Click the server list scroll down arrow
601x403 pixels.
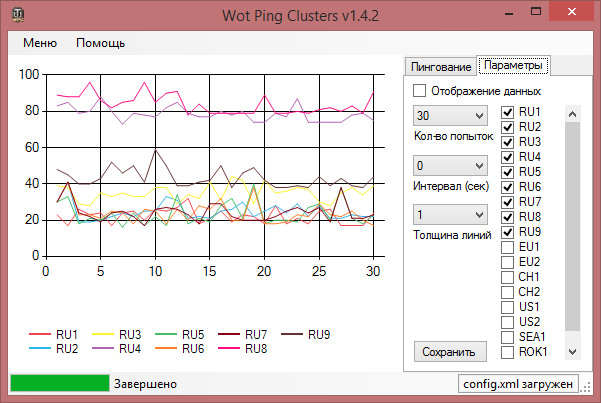point(573,352)
